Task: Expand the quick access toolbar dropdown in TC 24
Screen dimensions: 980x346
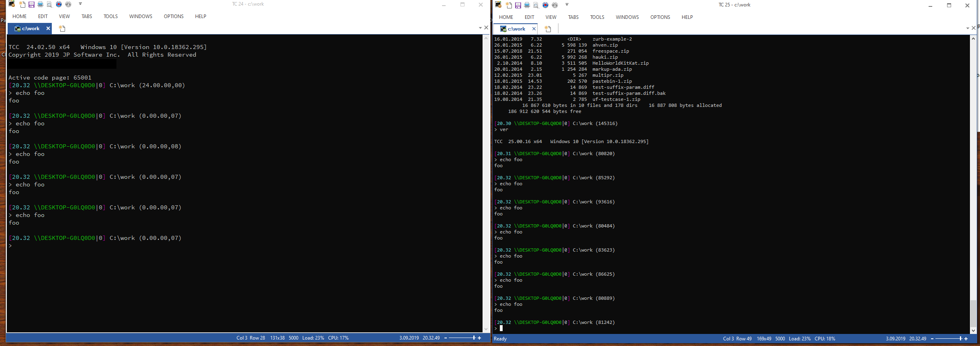Action: coord(80,4)
